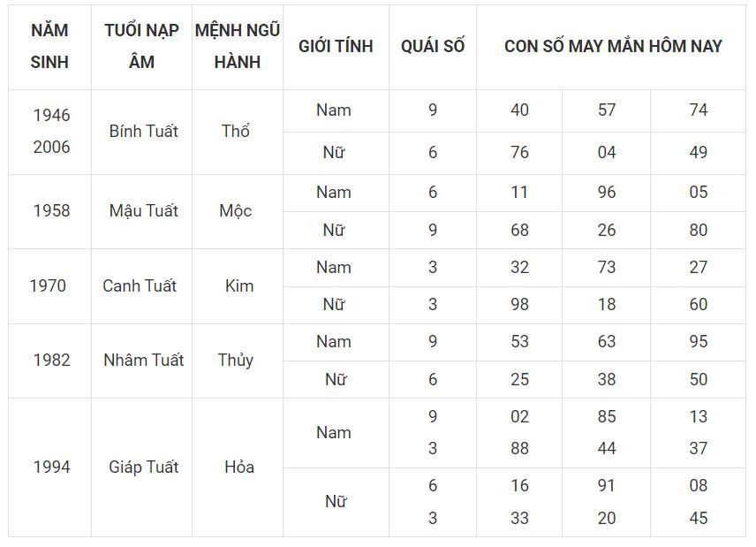
Task: Select the GIỚI TÍNH column header
Action: point(336,47)
